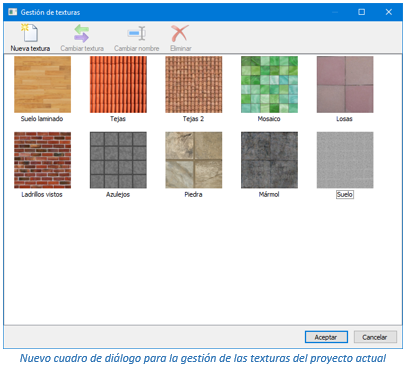Click the Eliminar red X icon
Viewport: 406px width, 368px height.
(x=180, y=33)
